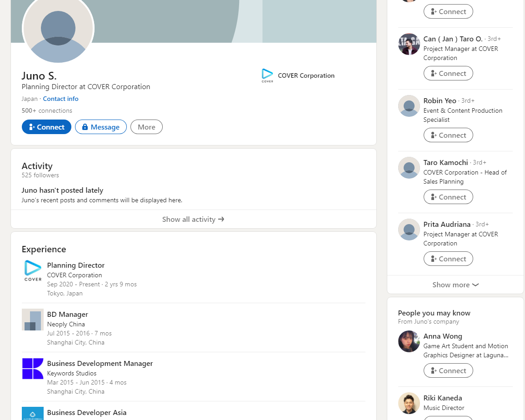Open Can (Jan) Taro O. profile name
Viewport: 525px width, 420px height.
pyautogui.click(x=453, y=39)
